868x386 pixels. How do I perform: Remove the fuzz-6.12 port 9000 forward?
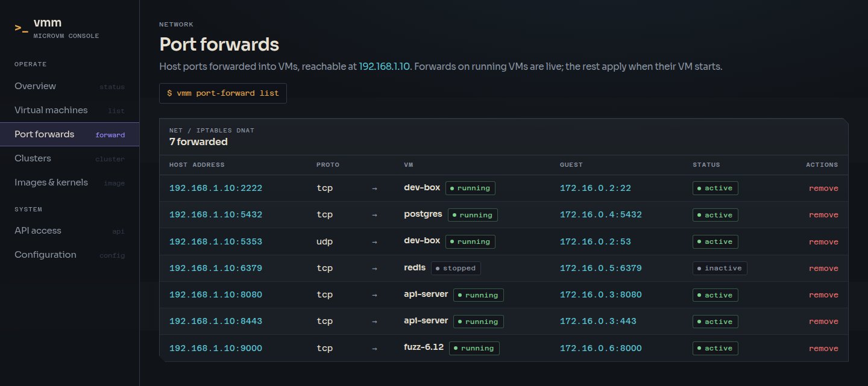pos(823,349)
